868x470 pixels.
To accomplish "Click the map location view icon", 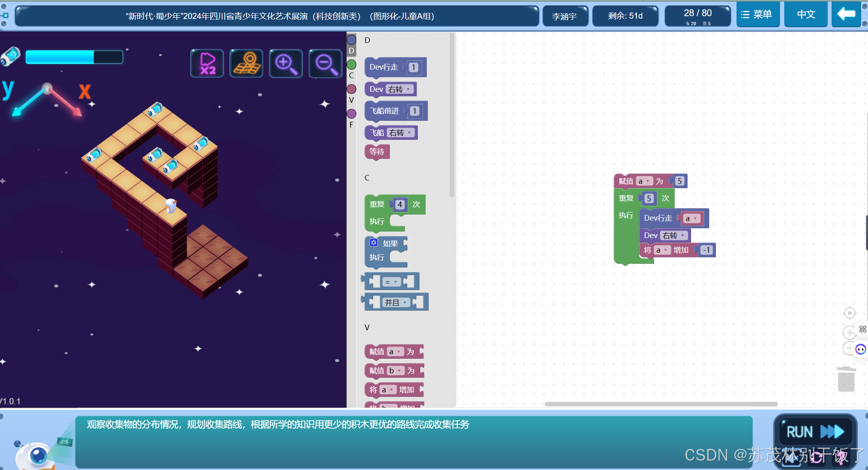I will coord(246,64).
